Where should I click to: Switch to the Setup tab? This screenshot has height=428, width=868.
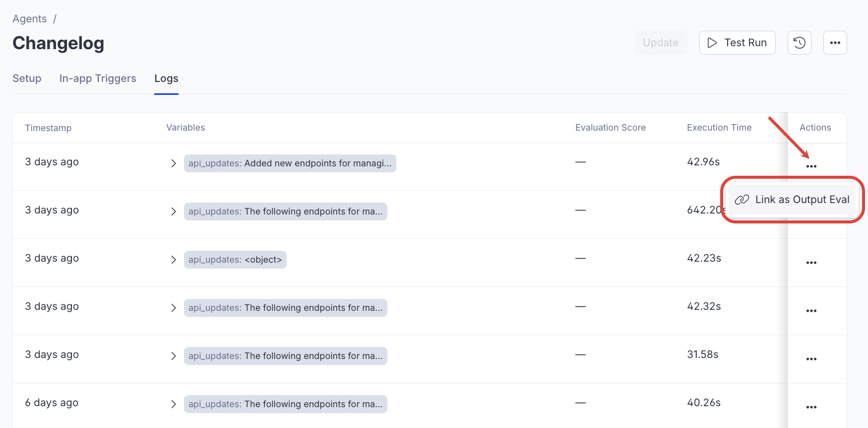[x=27, y=78]
